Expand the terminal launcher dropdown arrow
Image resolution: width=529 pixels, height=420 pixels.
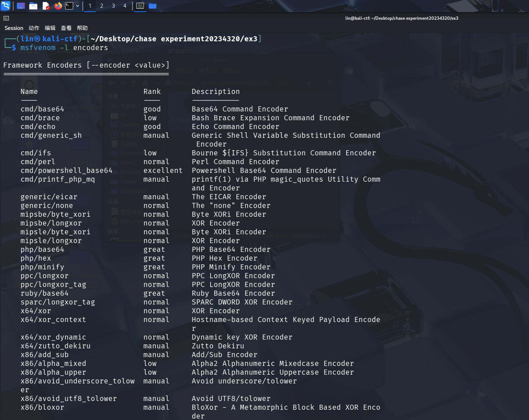click(x=78, y=6)
